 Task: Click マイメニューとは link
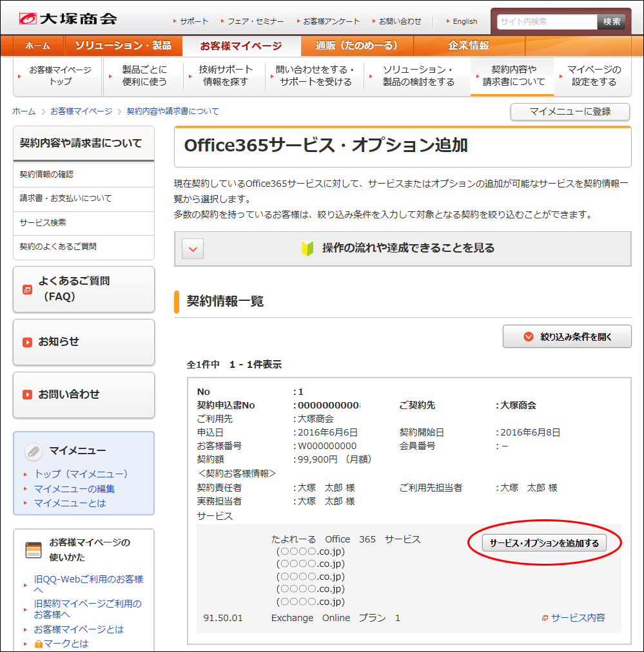[70, 503]
